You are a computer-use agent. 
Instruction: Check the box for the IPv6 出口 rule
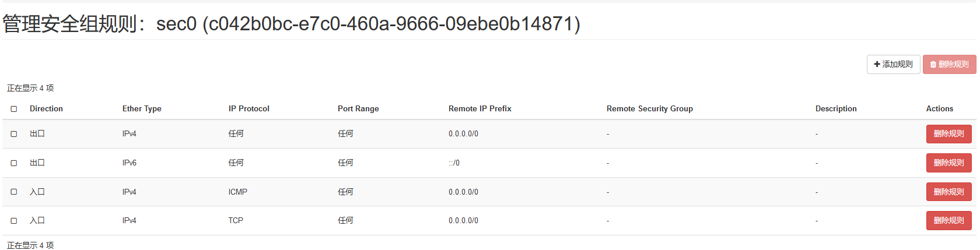click(x=14, y=163)
